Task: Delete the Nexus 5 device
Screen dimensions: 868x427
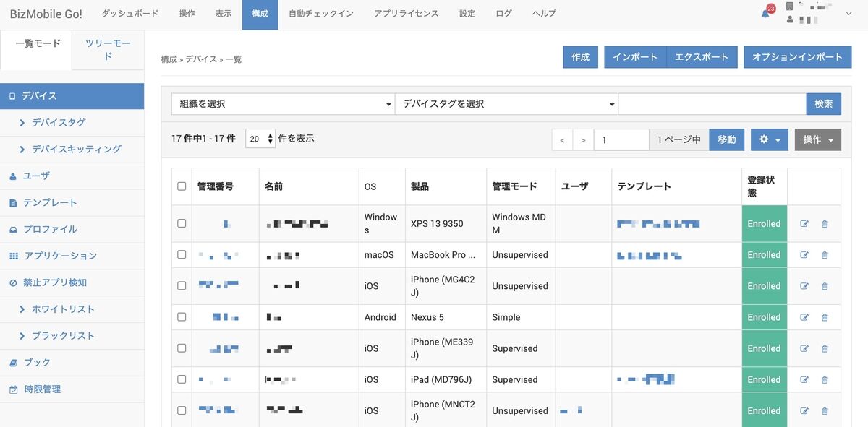Action: (x=825, y=317)
